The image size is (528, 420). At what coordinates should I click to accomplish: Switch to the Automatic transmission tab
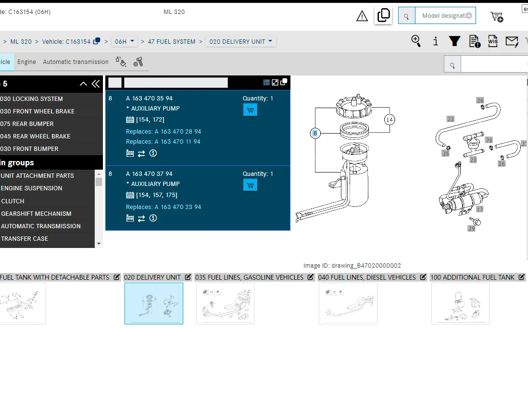point(76,62)
